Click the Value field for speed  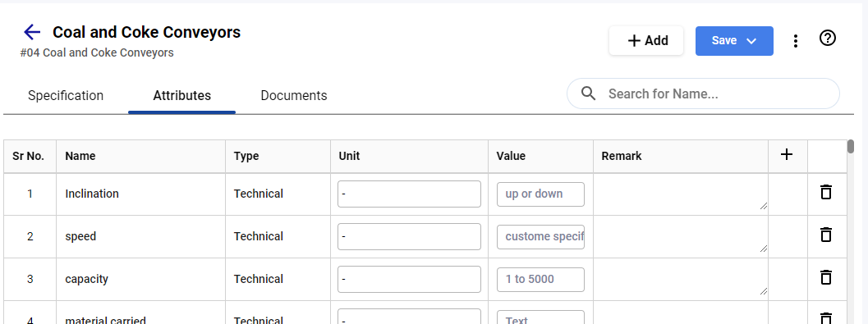pos(541,236)
